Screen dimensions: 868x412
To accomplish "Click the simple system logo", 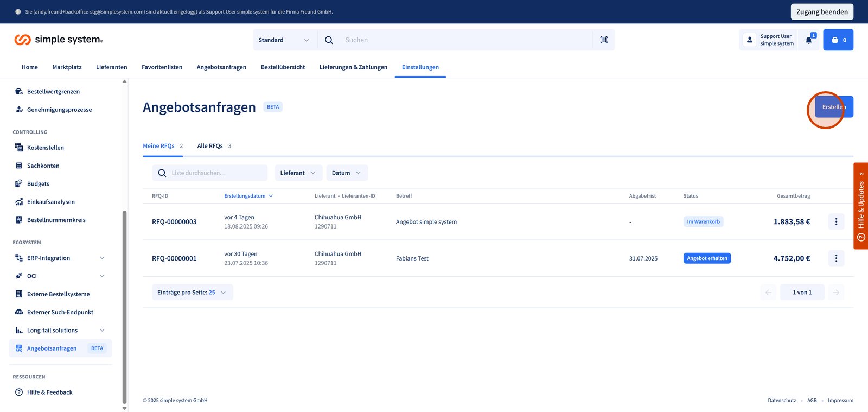I will coord(59,40).
